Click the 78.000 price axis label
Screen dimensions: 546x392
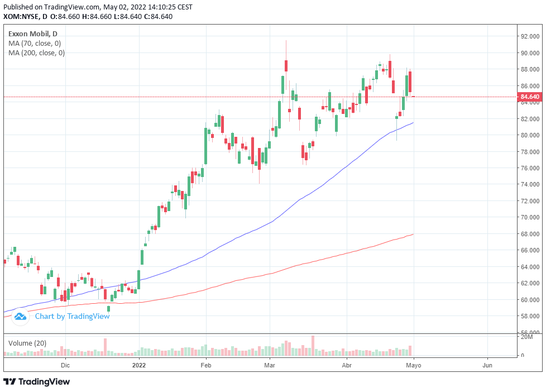click(530, 151)
